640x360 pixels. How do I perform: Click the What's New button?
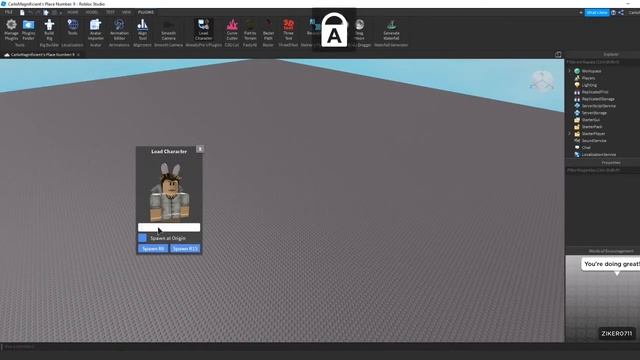click(x=597, y=13)
